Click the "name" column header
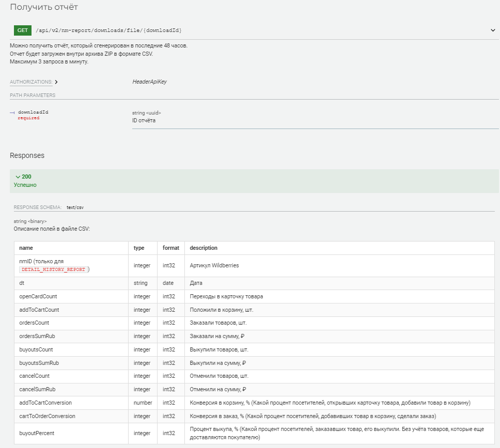 [x=26, y=248]
